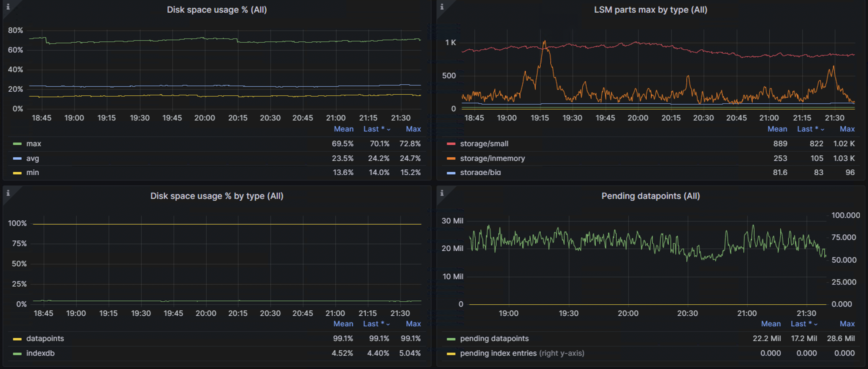Open the Disk space usage % panel title menu
Viewport: 868px width, 369px height.
click(x=217, y=10)
